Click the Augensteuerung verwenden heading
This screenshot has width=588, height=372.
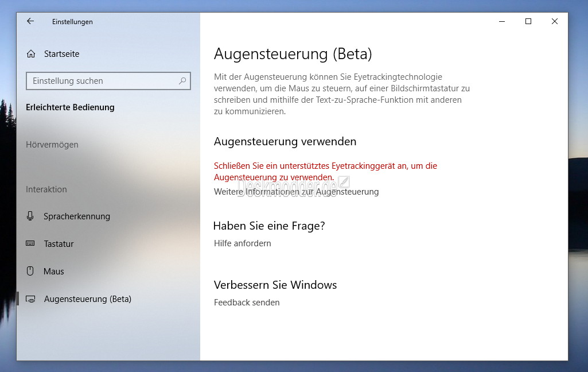pyautogui.click(x=285, y=142)
